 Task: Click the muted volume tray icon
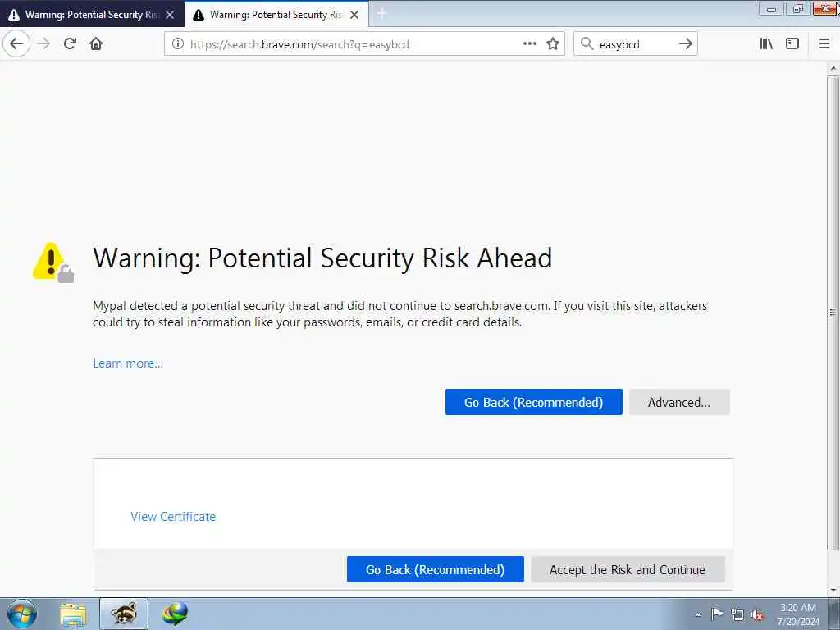pos(757,614)
